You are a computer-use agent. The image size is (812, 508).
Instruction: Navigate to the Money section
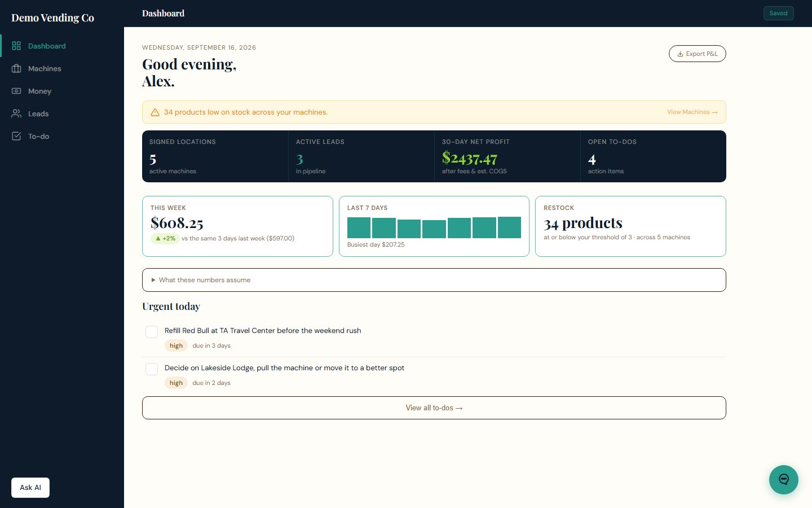point(62,91)
